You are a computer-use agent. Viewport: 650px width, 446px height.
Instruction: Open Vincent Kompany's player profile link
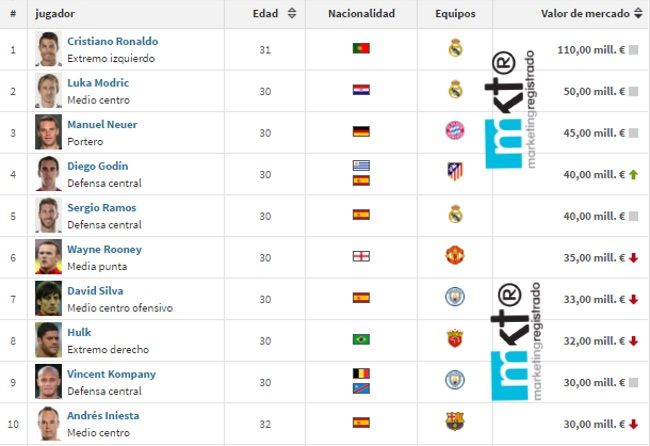(x=111, y=374)
